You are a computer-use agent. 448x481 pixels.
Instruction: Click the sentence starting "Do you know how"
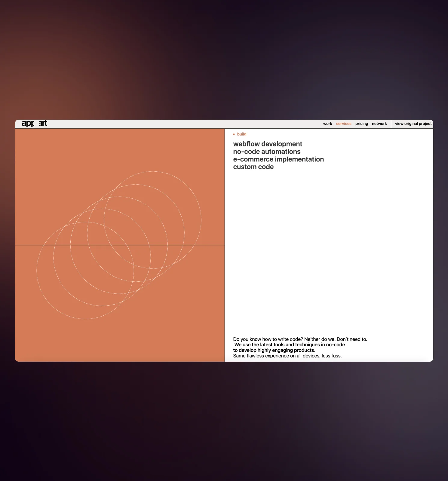[x=300, y=339]
